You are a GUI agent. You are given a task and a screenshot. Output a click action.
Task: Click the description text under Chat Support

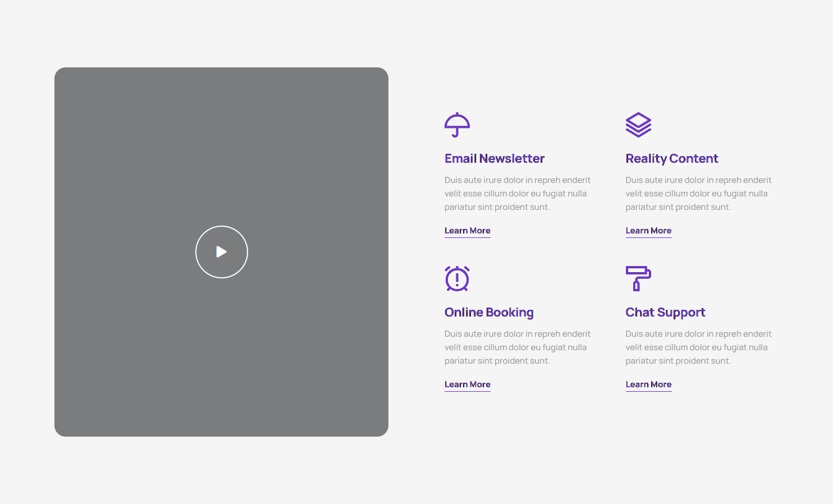tap(698, 347)
